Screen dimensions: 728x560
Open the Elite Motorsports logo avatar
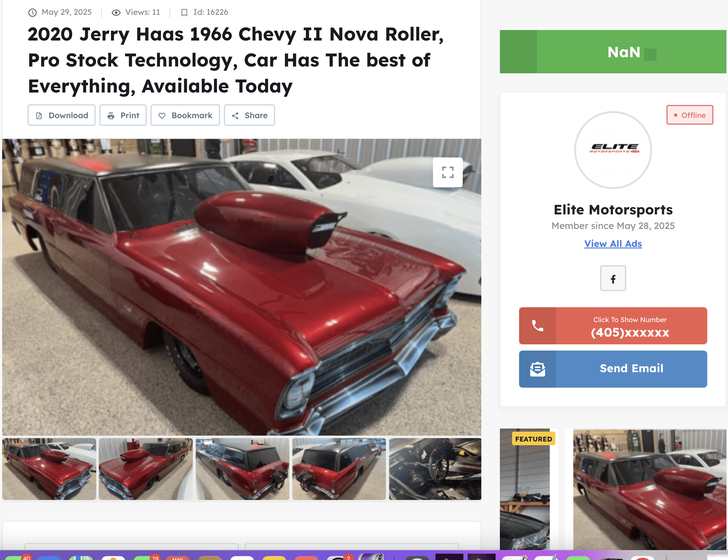pos(613,150)
